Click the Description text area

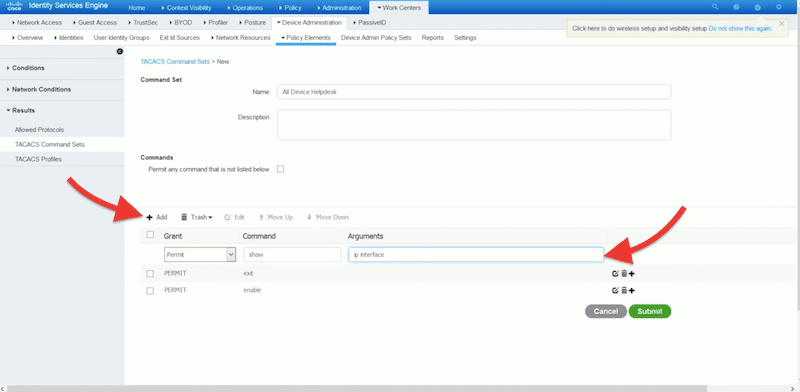(x=474, y=125)
